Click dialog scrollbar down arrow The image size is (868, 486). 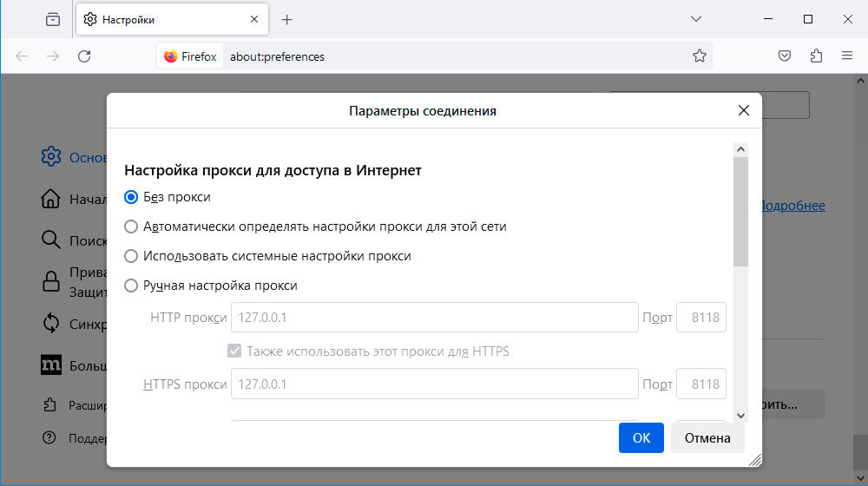coord(740,416)
